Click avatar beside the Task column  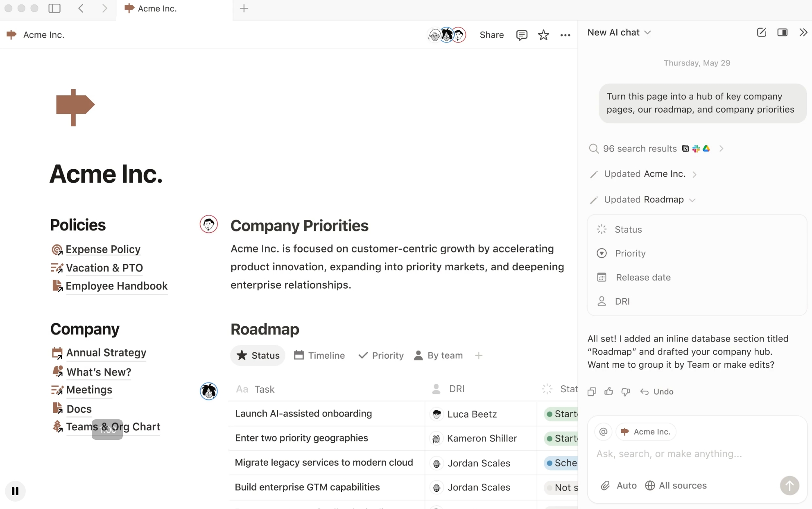pyautogui.click(x=209, y=391)
